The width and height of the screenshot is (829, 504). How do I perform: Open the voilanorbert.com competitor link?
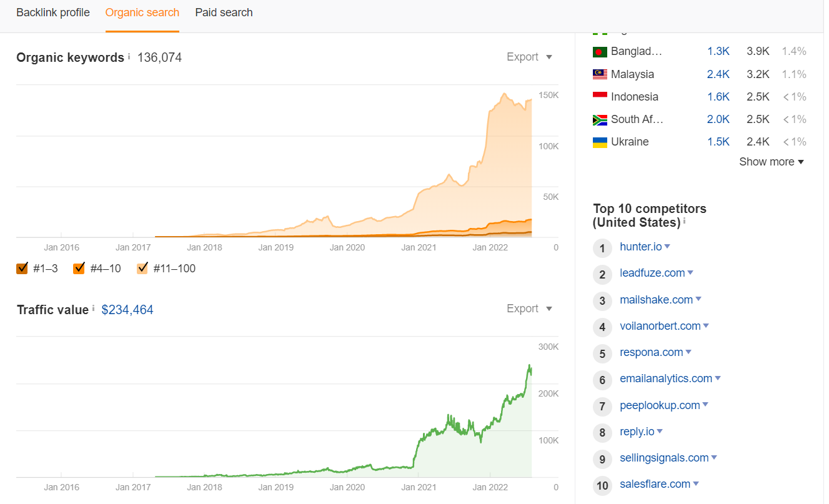(660, 326)
